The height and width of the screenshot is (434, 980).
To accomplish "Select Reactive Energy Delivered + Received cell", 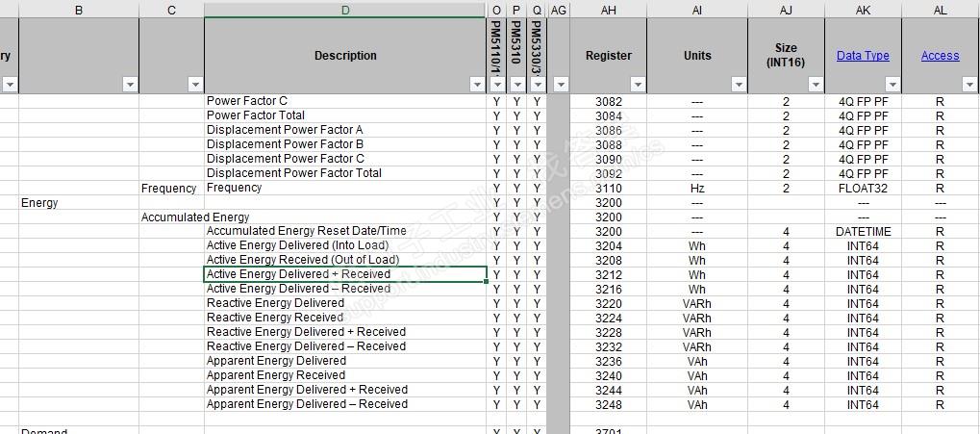I will coord(345,332).
